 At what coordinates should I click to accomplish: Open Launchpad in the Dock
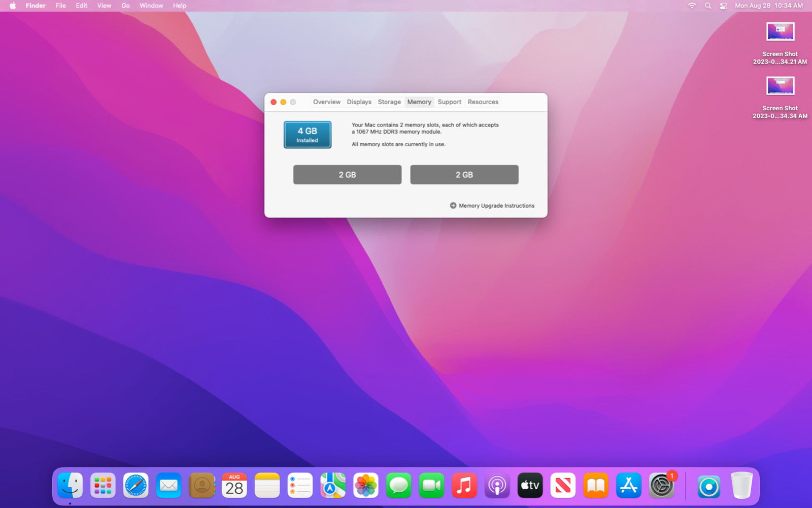click(x=103, y=486)
